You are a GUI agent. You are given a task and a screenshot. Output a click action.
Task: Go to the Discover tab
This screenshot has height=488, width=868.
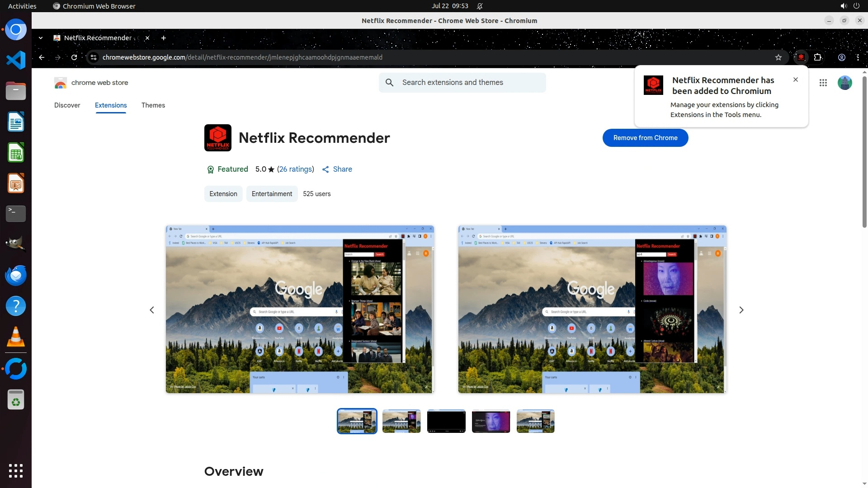tap(67, 105)
